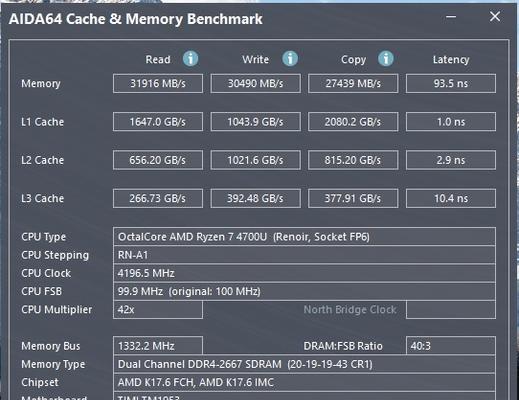The image size is (519, 400).
Task: Close the AIDA64 benchmark window
Action: [495, 16]
